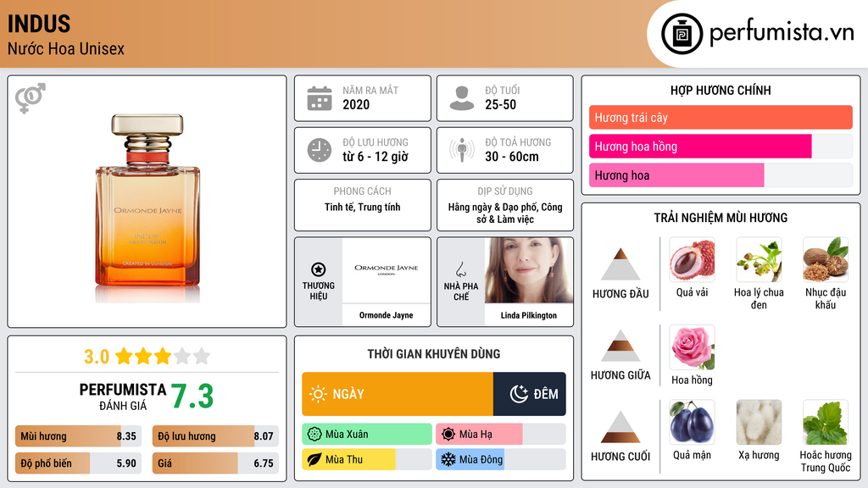Screen dimensions: 868x488
Task: Click the Hoa hồng note image
Action: [692, 347]
